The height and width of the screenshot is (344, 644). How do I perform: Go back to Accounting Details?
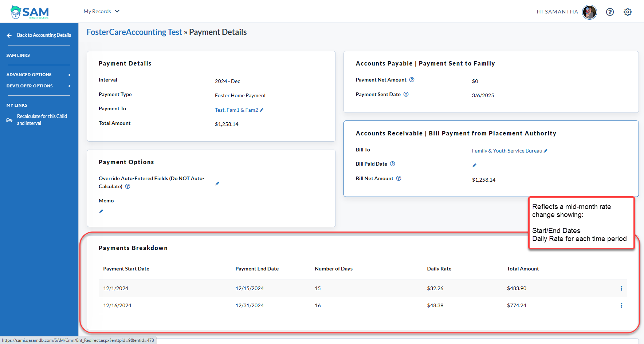(x=44, y=35)
